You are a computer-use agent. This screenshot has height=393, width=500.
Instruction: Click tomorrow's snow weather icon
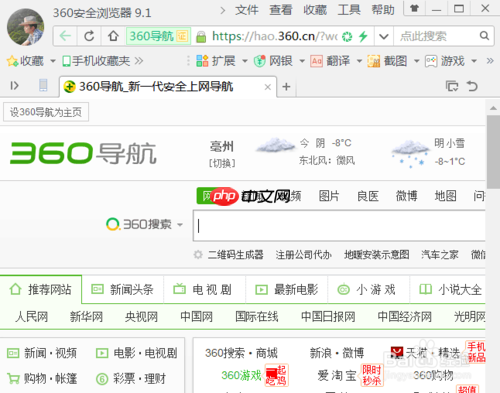point(411,154)
